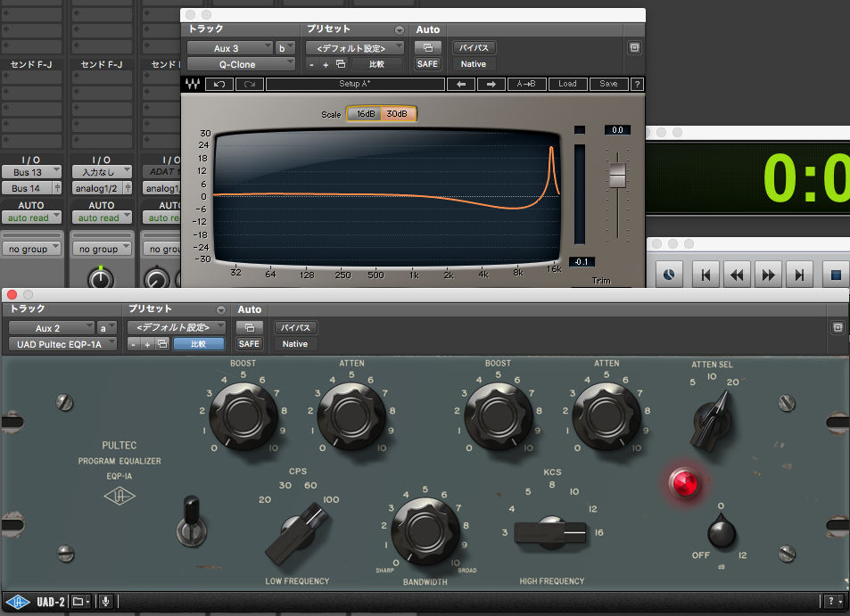Click the Waves logo in Q-Clone toolbar
The image size is (850, 616).
[x=193, y=84]
